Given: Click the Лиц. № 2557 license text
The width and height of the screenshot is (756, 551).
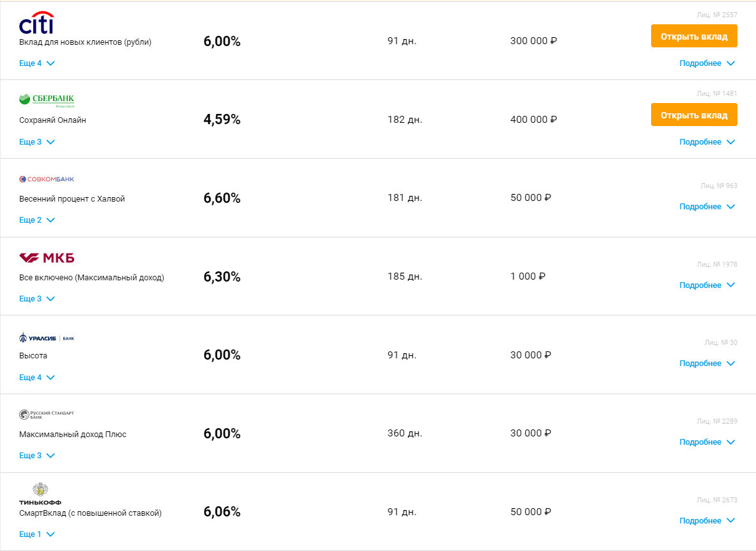Looking at the screenshot, I should click(716, 14).
